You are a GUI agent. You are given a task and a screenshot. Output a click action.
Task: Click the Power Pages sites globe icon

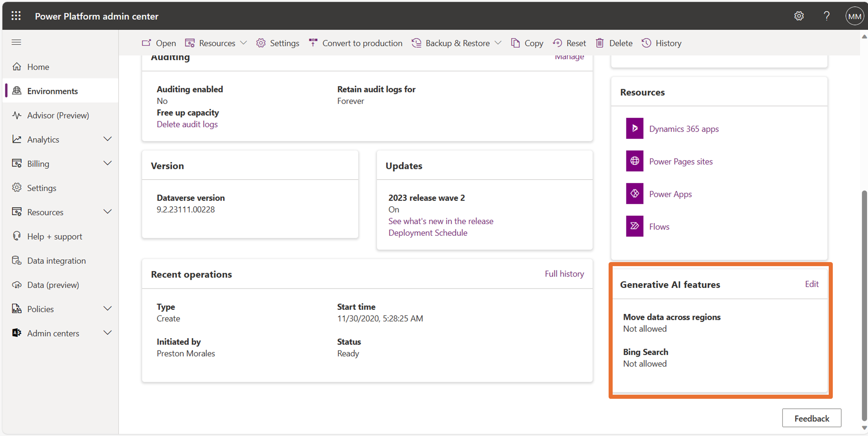click(634, 161)
